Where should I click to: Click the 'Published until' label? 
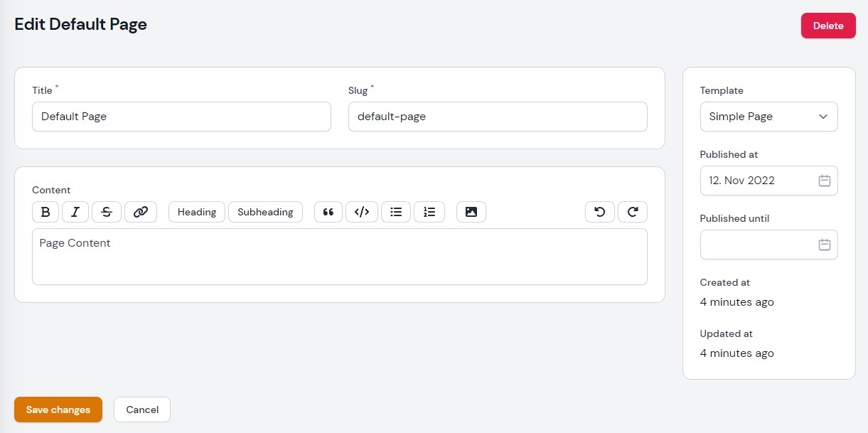point(734,218)
